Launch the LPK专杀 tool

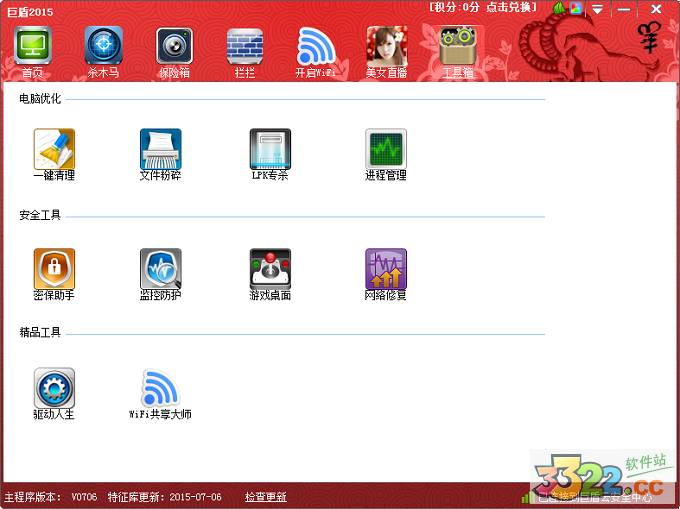tap(270, 154)
